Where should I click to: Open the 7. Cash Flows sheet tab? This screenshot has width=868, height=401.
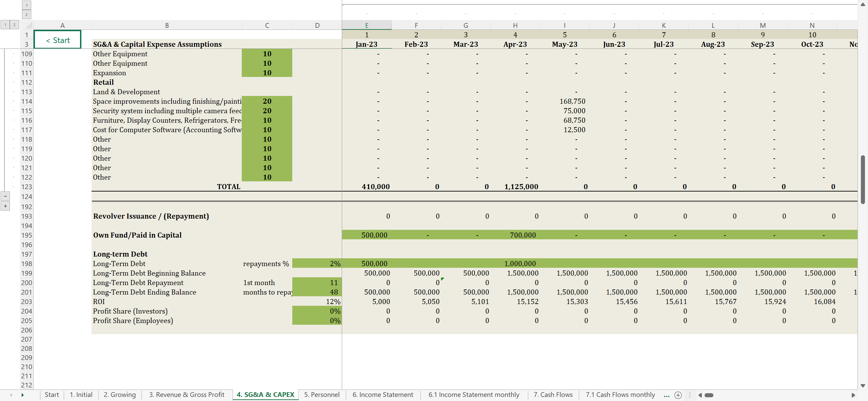pos(553,395)
